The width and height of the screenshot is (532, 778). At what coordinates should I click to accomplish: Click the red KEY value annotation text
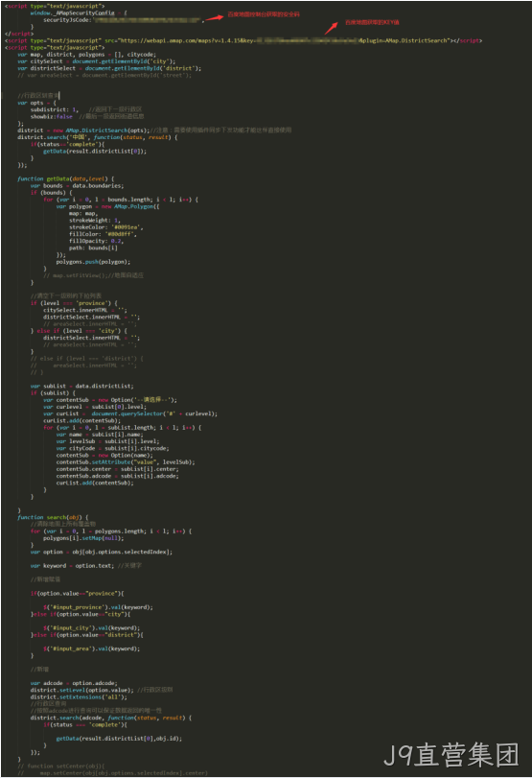372,22
